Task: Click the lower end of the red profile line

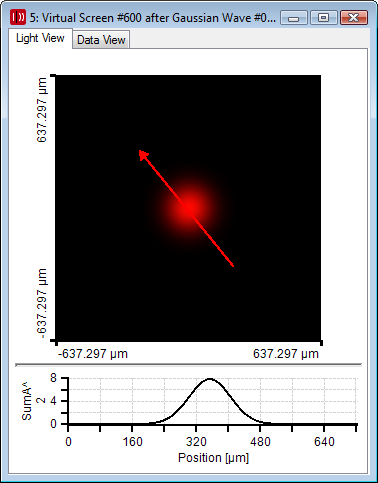Action: pyautogui.click(x=233, y=266)
